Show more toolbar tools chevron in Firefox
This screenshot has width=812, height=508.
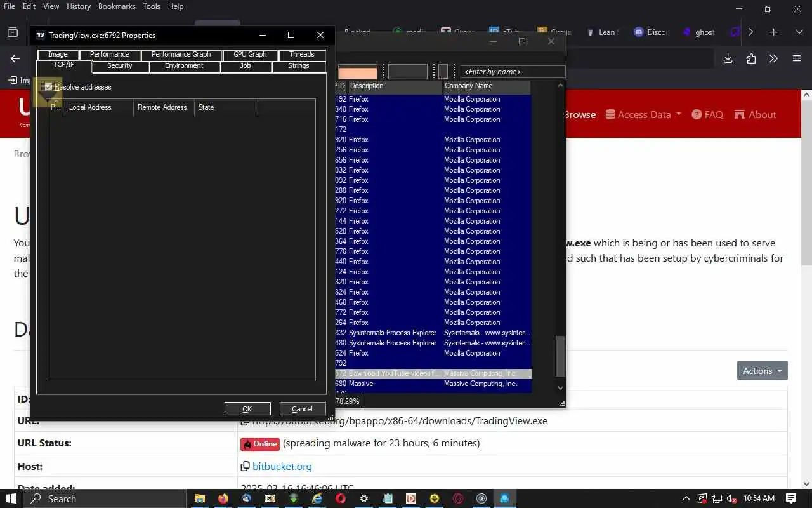(774, 58)
